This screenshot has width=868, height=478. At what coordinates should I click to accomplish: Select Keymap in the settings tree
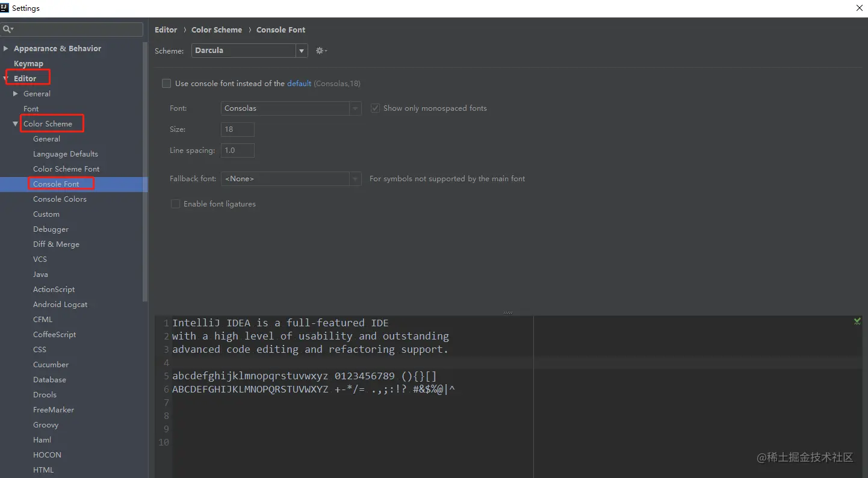coord(28,63)
